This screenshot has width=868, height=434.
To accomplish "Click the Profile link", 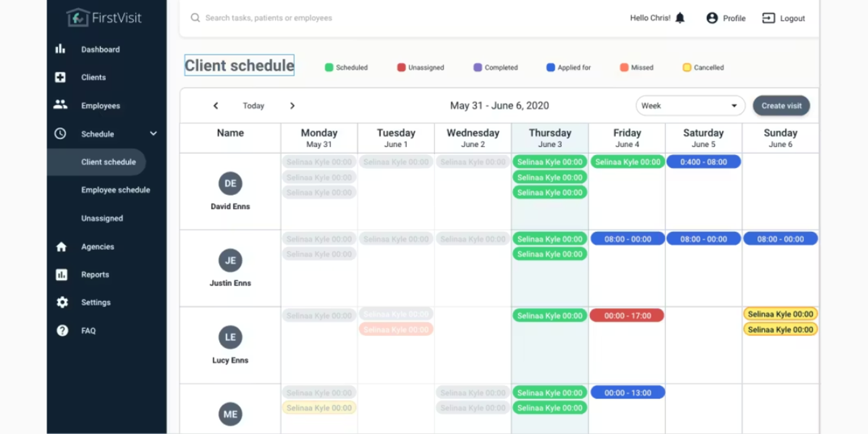I will [734, 18].
